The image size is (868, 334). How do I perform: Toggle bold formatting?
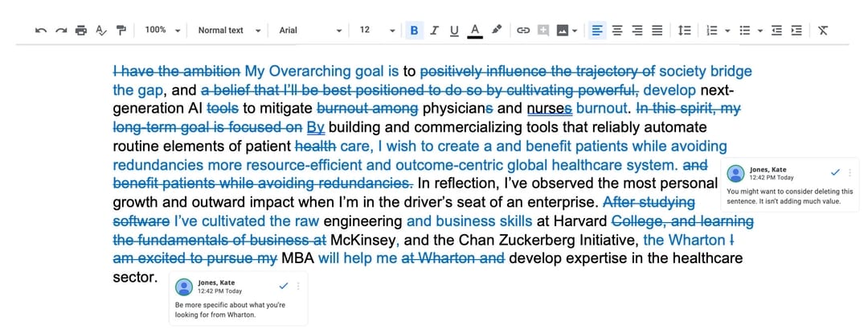(x=414, y=31)
